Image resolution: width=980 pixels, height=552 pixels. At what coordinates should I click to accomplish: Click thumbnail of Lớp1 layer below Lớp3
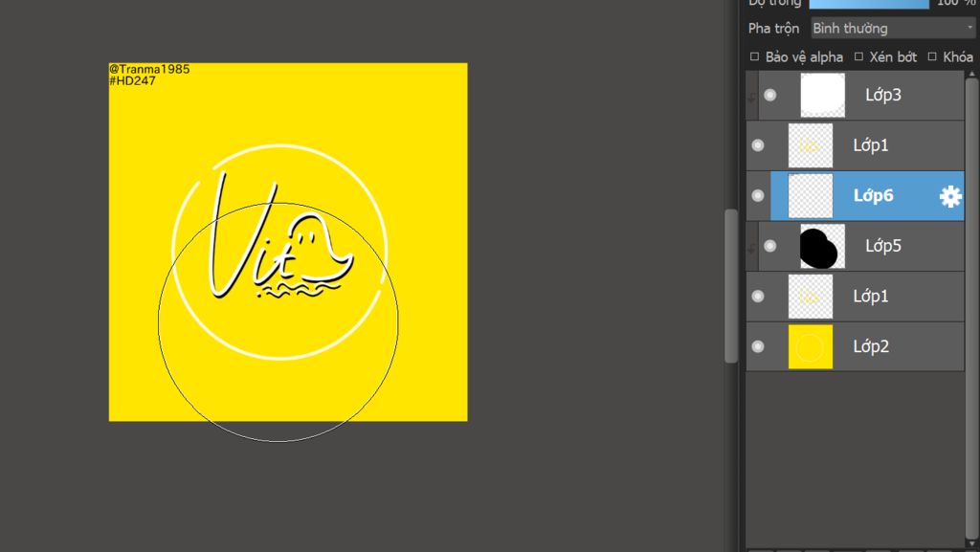pyautogui.click(x=810, y=145)
